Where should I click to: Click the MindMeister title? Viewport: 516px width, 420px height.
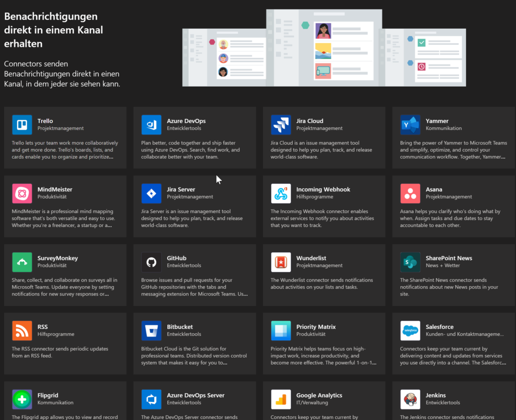(54, 189)
